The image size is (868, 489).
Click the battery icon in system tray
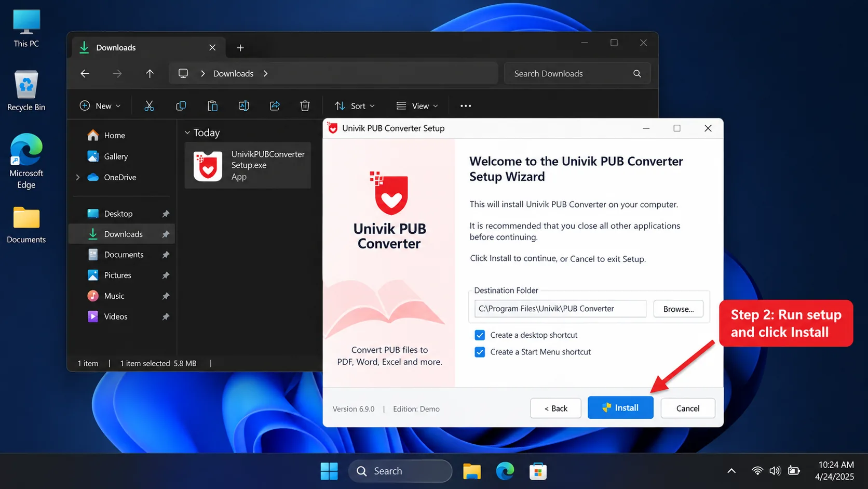click(794, 471)
